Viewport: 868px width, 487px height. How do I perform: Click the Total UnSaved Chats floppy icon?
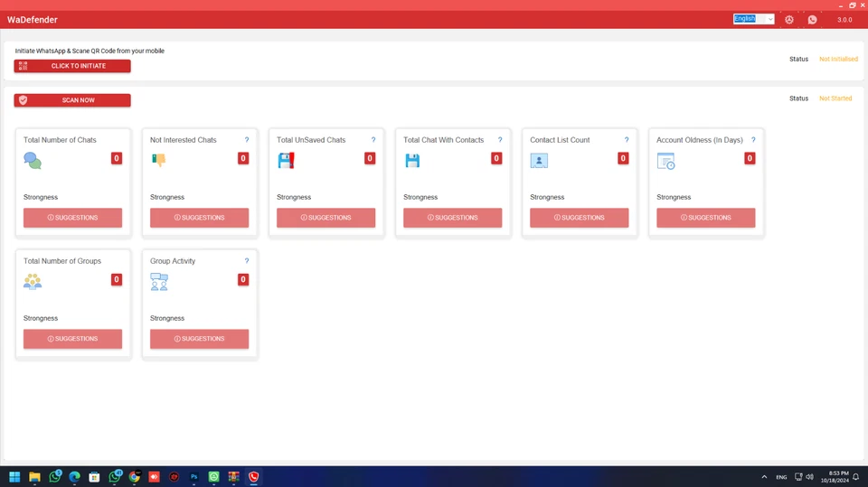pyautogui.click(x=286, y=161)
